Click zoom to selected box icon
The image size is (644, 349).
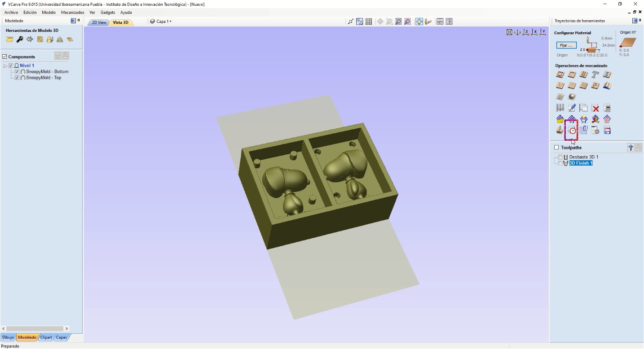pos(407,21)
